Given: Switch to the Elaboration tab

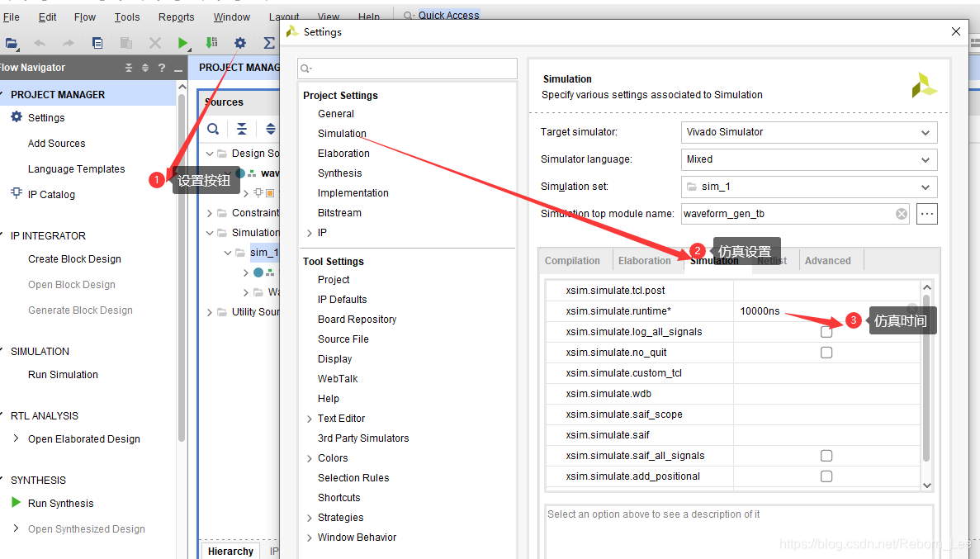Looking at the screenshot, I should pyautogui.click(x=644, y=261).
